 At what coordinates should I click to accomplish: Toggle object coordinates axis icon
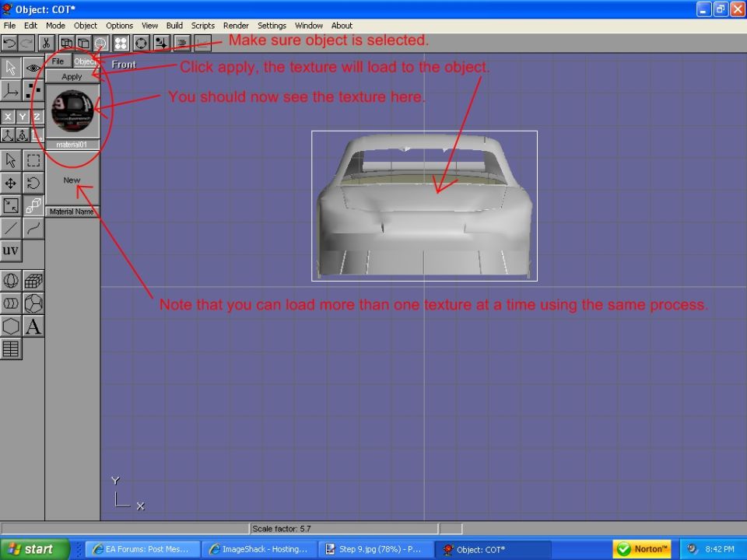pos(23,135)
